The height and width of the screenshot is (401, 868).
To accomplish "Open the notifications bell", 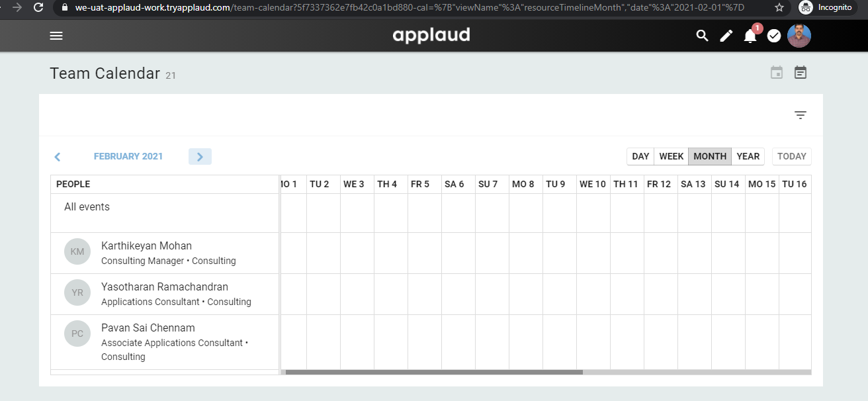I will pyautogui.click(x=750, y=36).
